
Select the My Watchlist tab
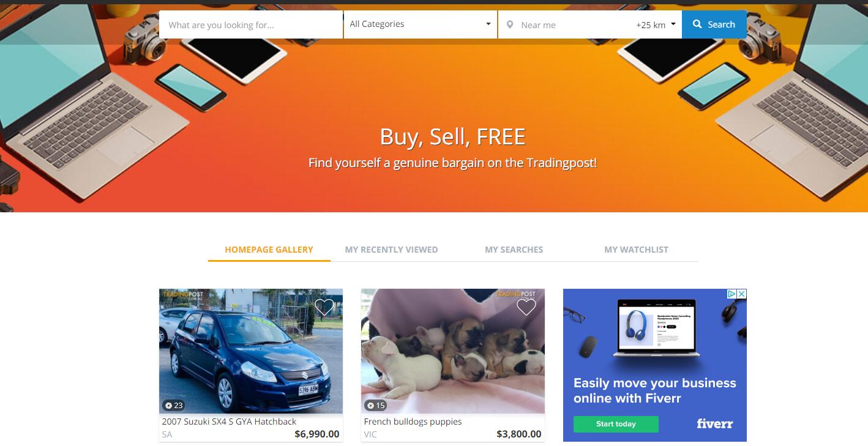(636, 250)
